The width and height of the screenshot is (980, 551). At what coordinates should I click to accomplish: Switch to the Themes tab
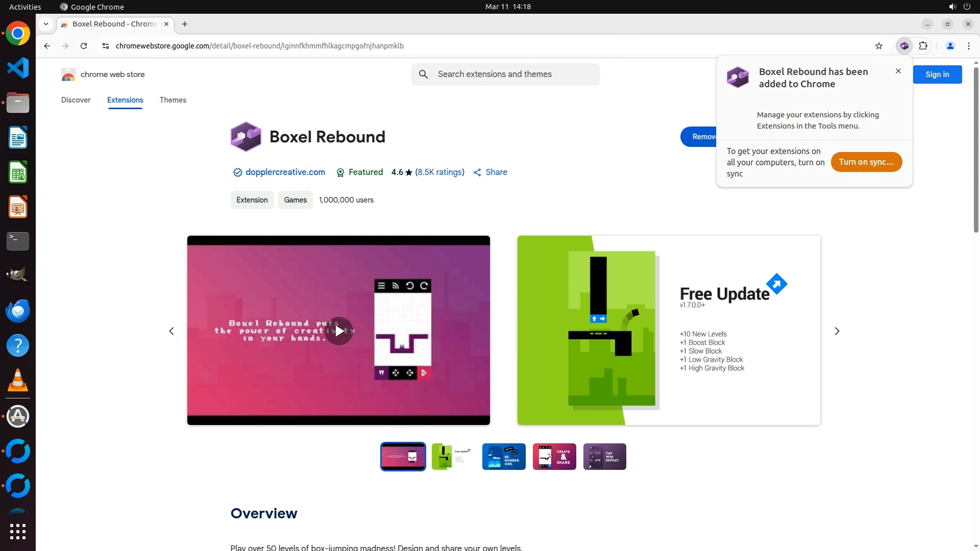pos(173,100)
